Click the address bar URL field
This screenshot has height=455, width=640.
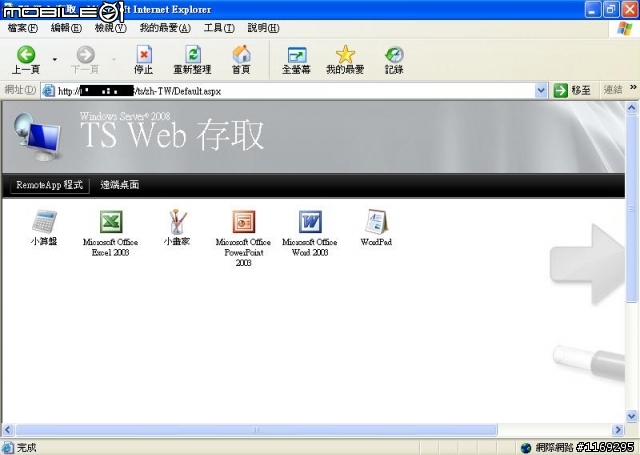pos(294,91)
